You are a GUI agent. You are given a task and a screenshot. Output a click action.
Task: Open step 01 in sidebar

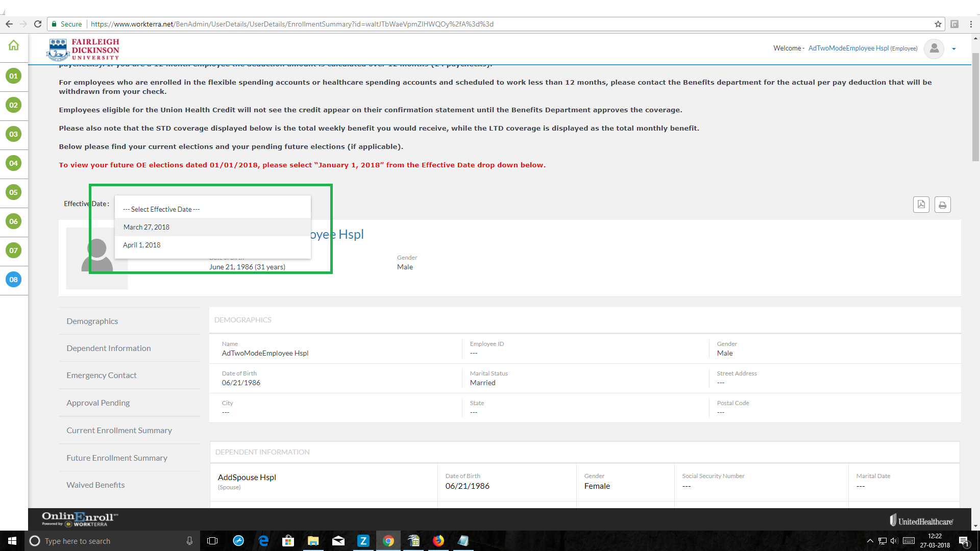point(14,76)
